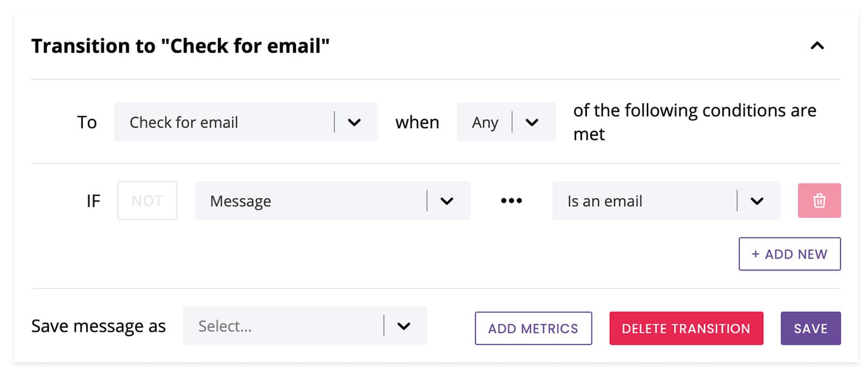Image resolution: width=868 pixels, height=372 pixels.
Task: Open the Any conditions dropdown
Action: [506, 122]
